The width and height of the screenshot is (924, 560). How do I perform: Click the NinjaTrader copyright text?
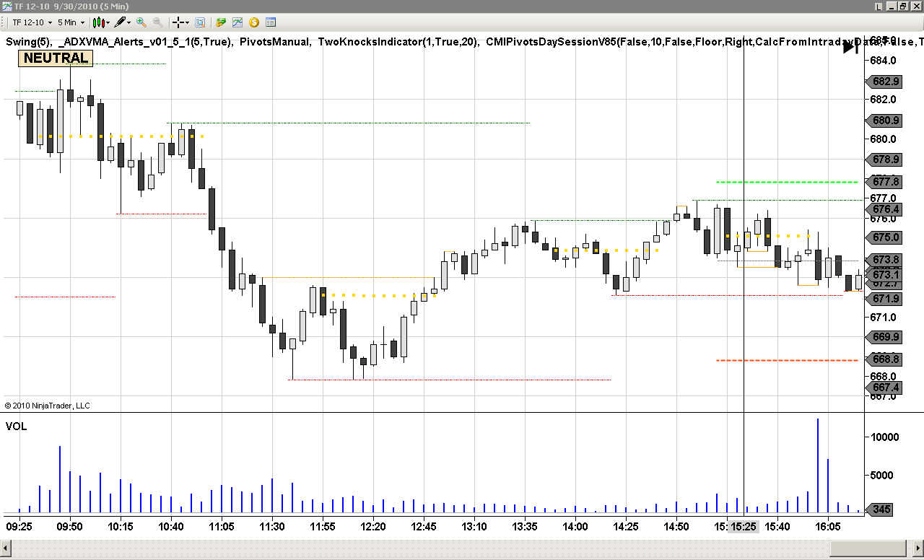[x=48, y=406]
